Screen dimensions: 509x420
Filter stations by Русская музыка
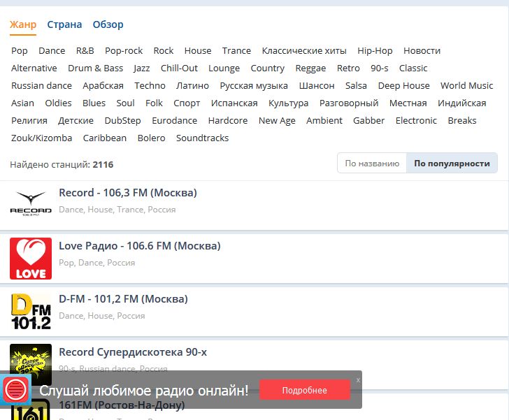(x=254, y=85)
